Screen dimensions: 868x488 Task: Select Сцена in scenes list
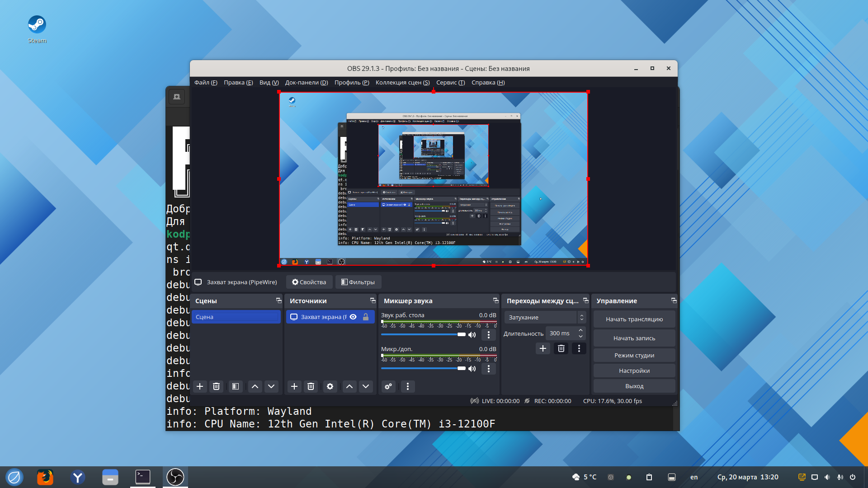pyautogui.click(x=236, y=317)
